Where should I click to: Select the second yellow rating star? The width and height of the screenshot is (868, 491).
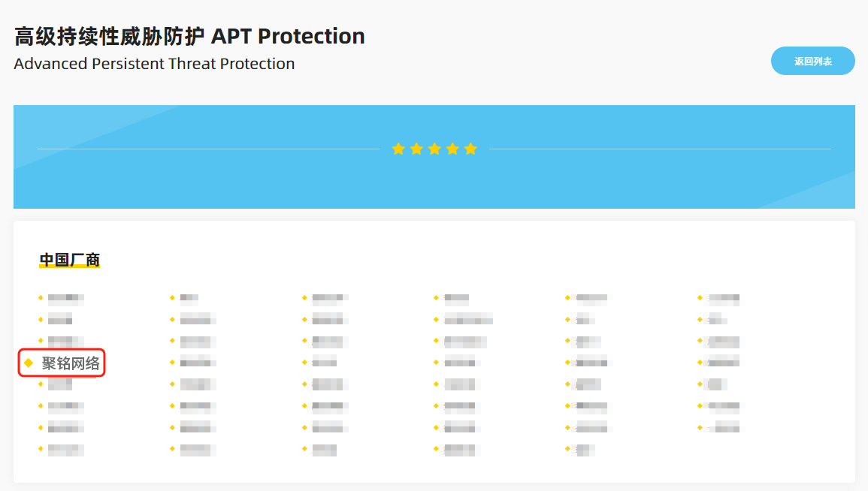416,149
